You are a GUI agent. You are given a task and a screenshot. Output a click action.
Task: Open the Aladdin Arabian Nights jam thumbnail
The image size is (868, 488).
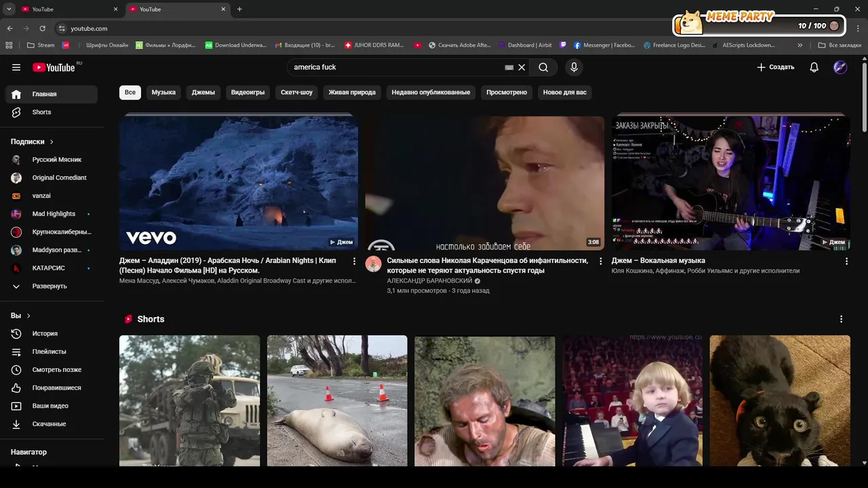(x=239, y=182)
